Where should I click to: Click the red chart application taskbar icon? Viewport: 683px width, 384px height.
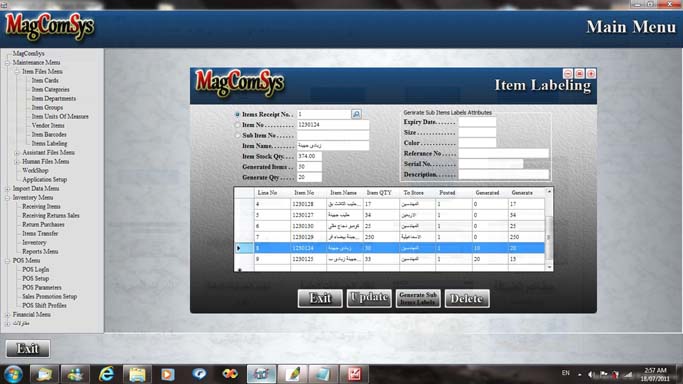[x=354, y=374]
